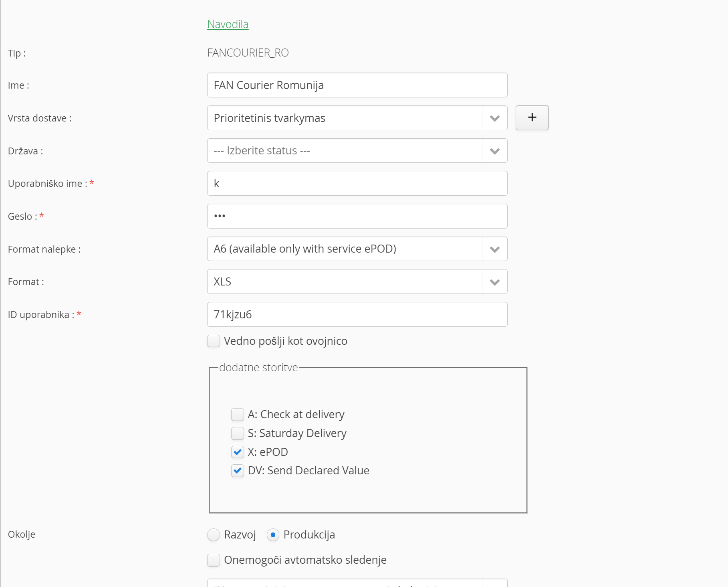This screenshot has width=728, height=587.
Task: Uncheck DV: Send Declared Value option
Action: click(238, 470)
